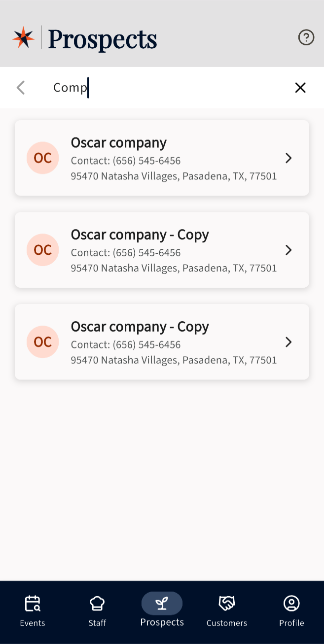Tap the star logo in header

click(x=24, y=37)
